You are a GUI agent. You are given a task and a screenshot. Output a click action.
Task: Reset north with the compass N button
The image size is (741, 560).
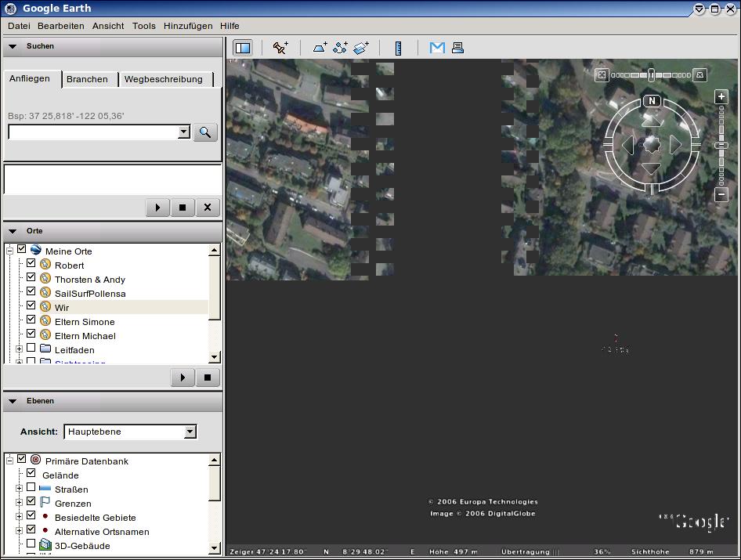pyautogui.click(x=652, y=101)
